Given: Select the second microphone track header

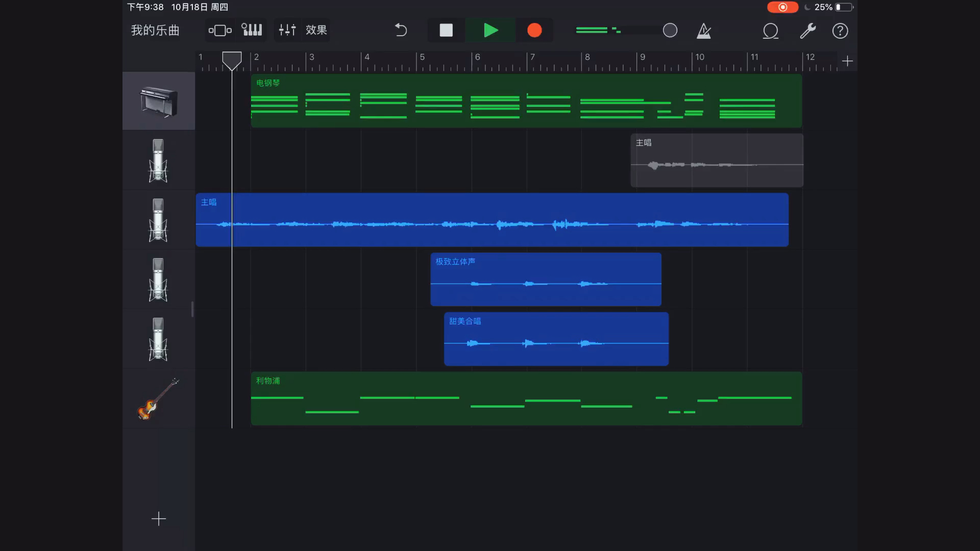Looking at the screenshot, I should point(159,220).
